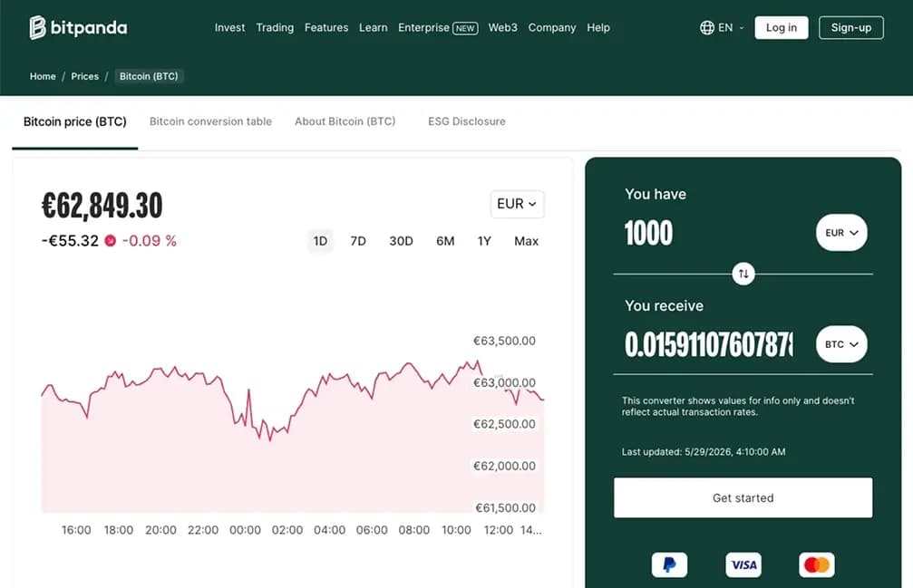This screenshot has height=588, width=913.
Task: Click the €61,500.00 axis label
Action: [505, 507]
